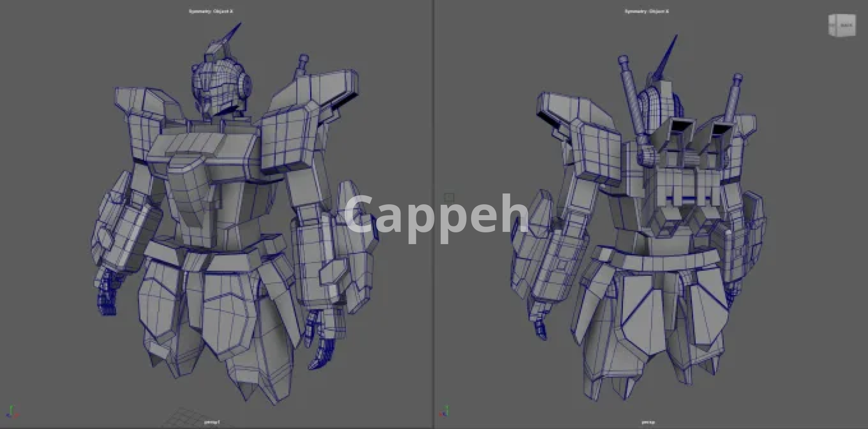This screenshot has width=868, height=429.
Task: Click the ViewCube in the right viewport
Action: pos(842,25)
